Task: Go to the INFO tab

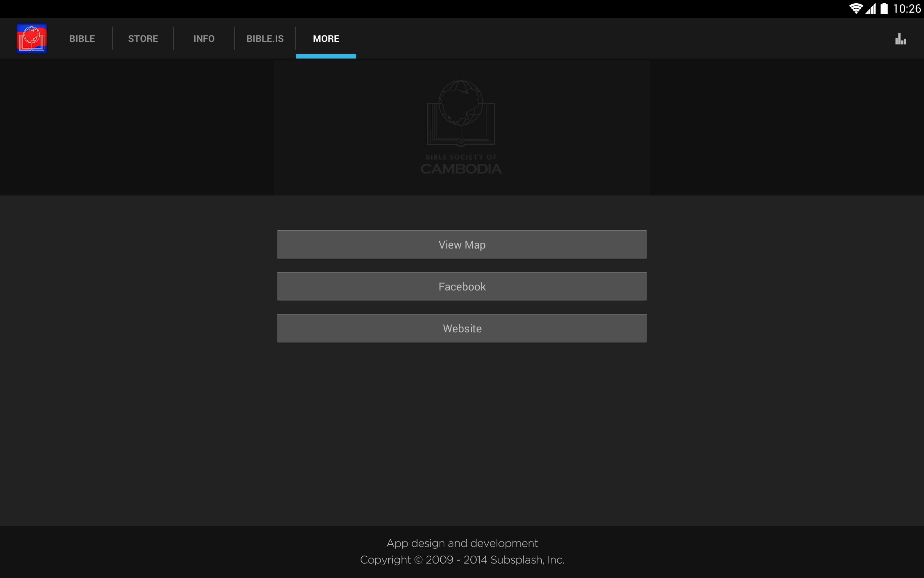Action: (204, 39)
